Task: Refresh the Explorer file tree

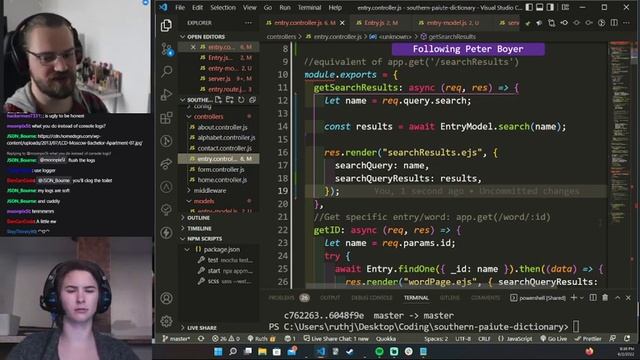Action: coord(241,100)
